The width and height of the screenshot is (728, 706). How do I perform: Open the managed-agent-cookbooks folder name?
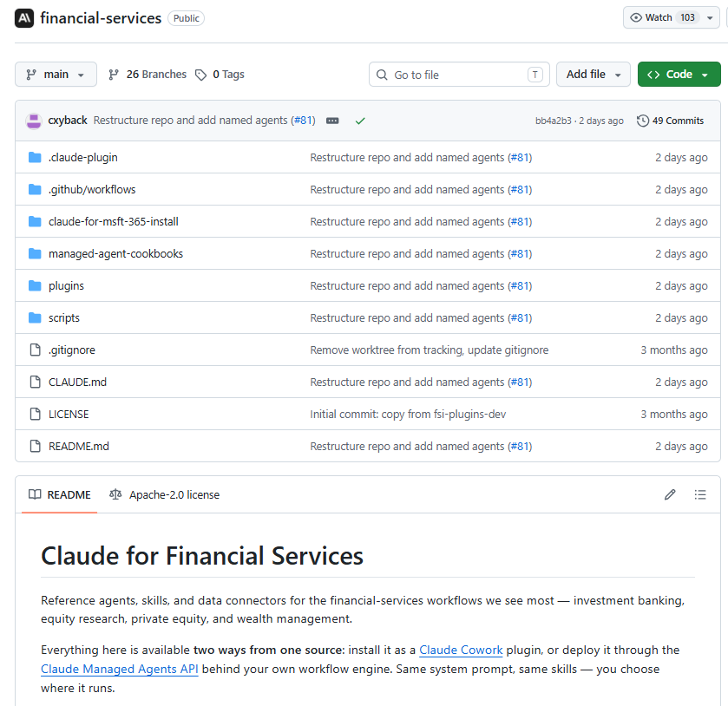115,253
